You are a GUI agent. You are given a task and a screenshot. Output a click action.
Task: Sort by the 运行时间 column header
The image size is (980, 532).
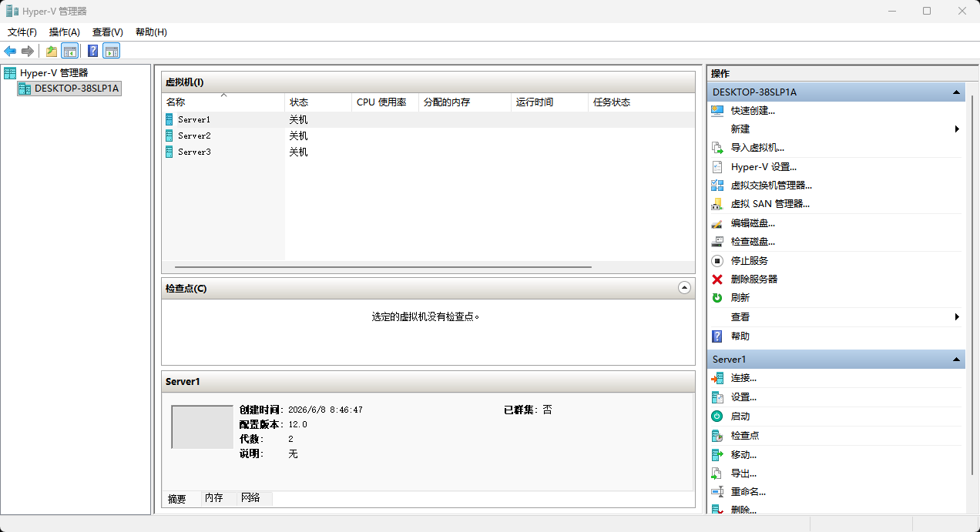549,102
